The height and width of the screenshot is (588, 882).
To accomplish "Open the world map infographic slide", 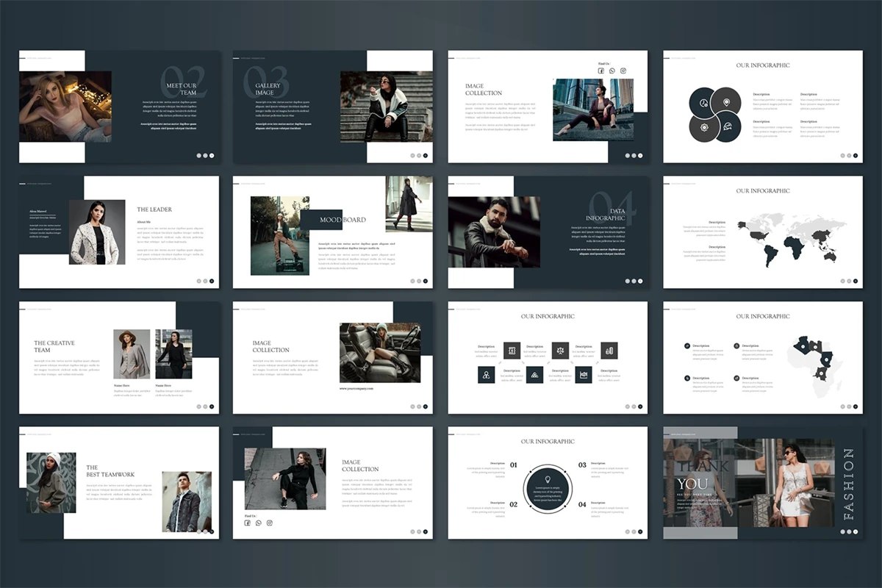I will (762, 232).
